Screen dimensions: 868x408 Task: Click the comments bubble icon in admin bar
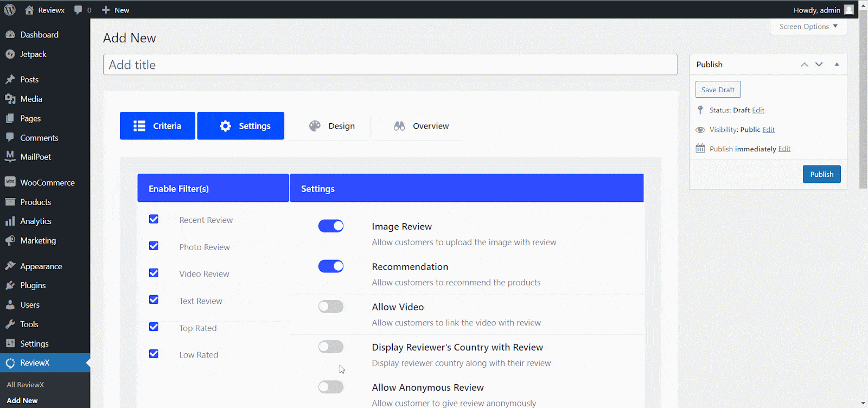(x=78, y=10)
